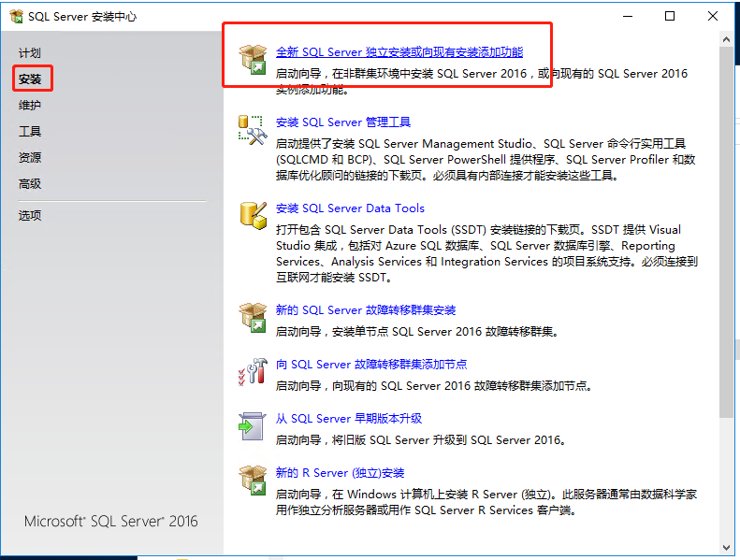
Task: Select 选项 in the left sidebar
Action: [30, 216]
